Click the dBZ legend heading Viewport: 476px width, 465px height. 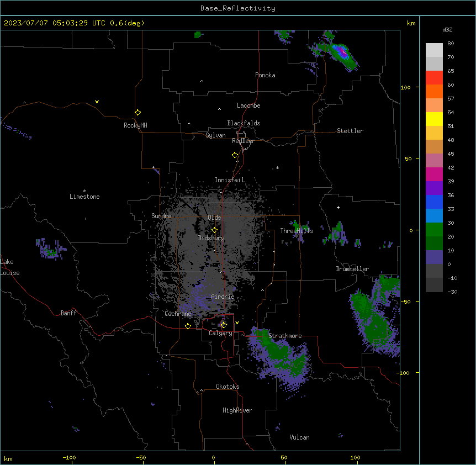point(447,30)
